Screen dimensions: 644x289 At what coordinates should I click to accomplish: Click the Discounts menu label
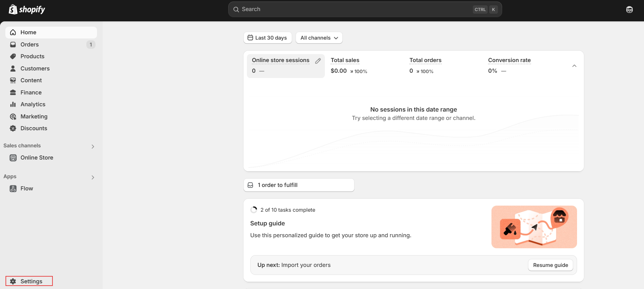pyautogui.click(x=34, y=128)
